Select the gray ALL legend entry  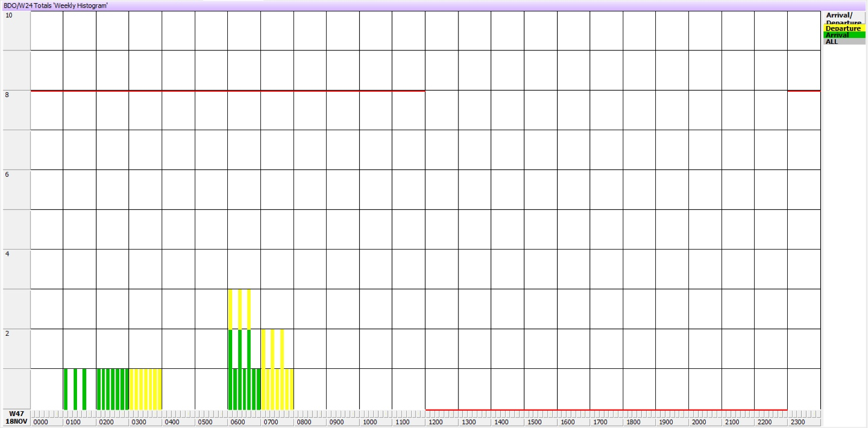[844, 41]
